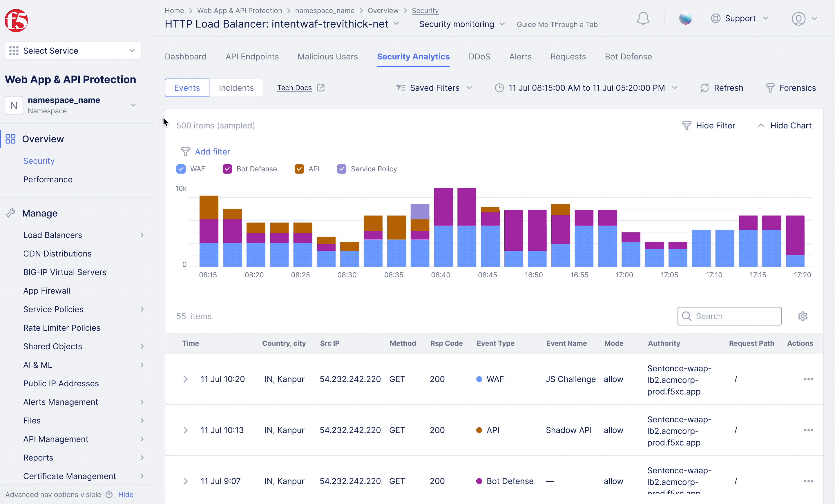
Task: Disable the Service Policy checkbox
Action: click(x=341, y=169)
